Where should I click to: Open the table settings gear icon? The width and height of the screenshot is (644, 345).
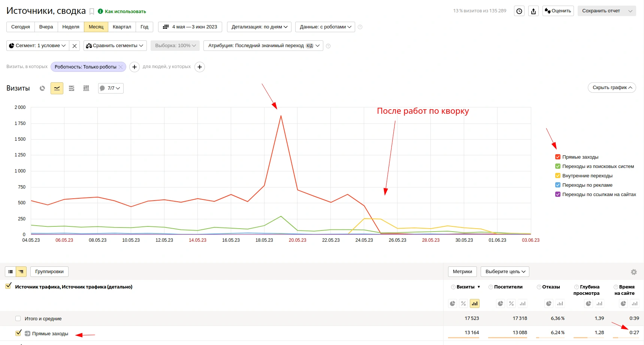[x=634, y=272]
